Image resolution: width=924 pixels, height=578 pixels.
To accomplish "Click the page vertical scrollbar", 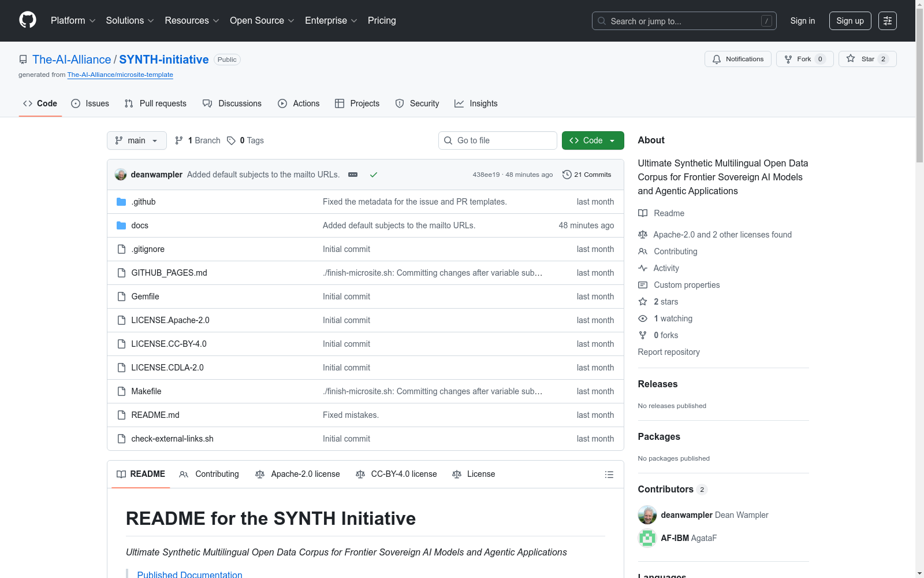I will click(x=919, y=87).
